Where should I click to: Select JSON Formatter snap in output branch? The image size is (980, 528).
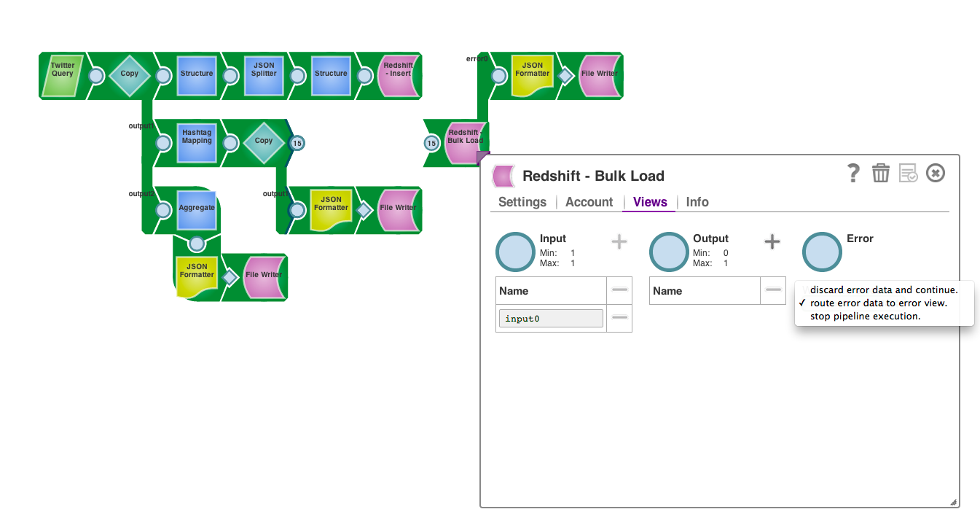331,209
